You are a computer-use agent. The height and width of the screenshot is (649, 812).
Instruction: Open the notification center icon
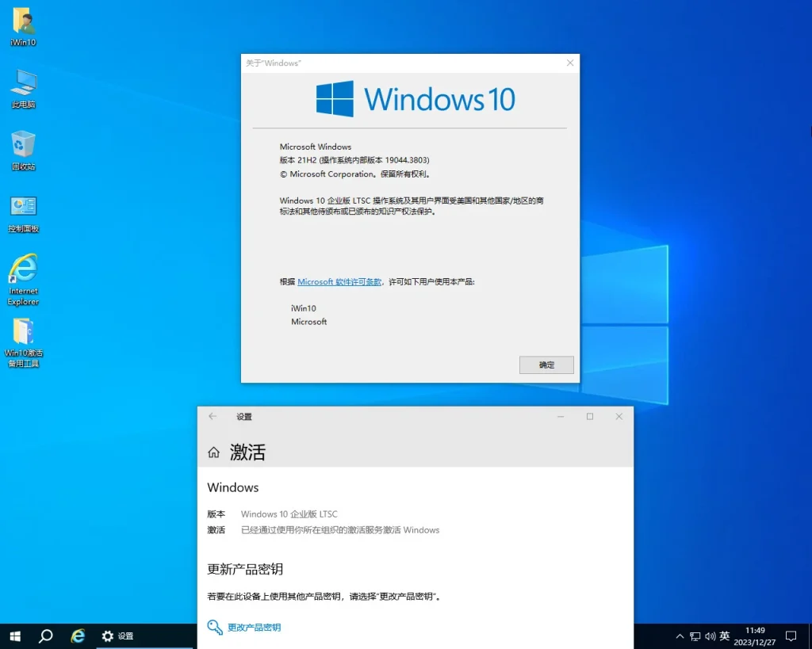[x=791, y=636]
